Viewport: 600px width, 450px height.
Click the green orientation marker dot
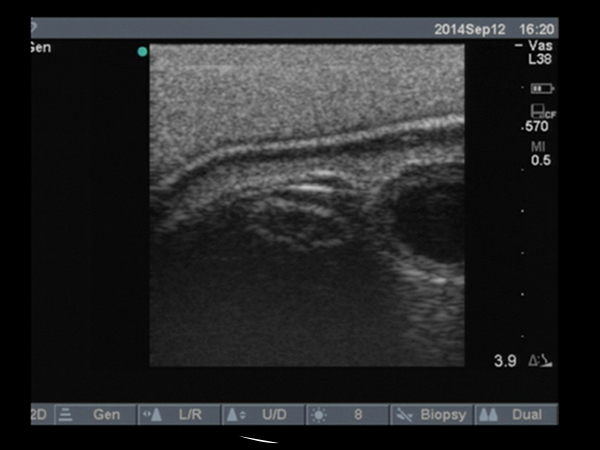(142, 52)
